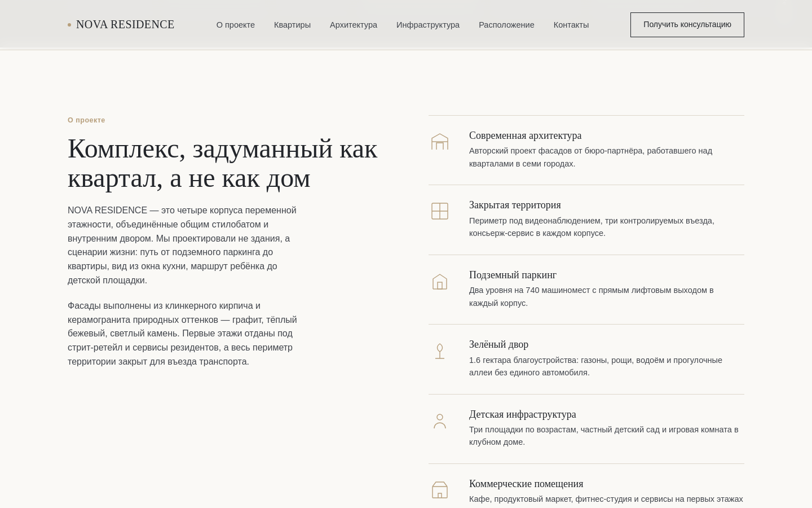812x508 pixels.
Task: Click the garage icon beside Подземный паркинг
Action: (440, 281)
